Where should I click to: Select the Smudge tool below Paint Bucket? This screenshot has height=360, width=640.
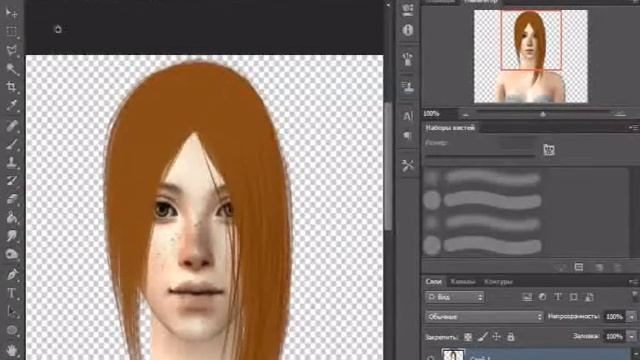11,236
